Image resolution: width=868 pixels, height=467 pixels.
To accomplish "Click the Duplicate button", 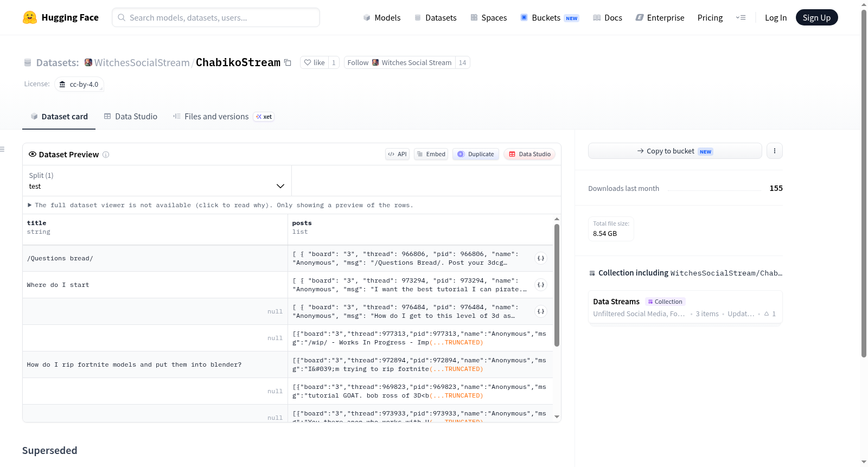I will (x=476, y=154).
